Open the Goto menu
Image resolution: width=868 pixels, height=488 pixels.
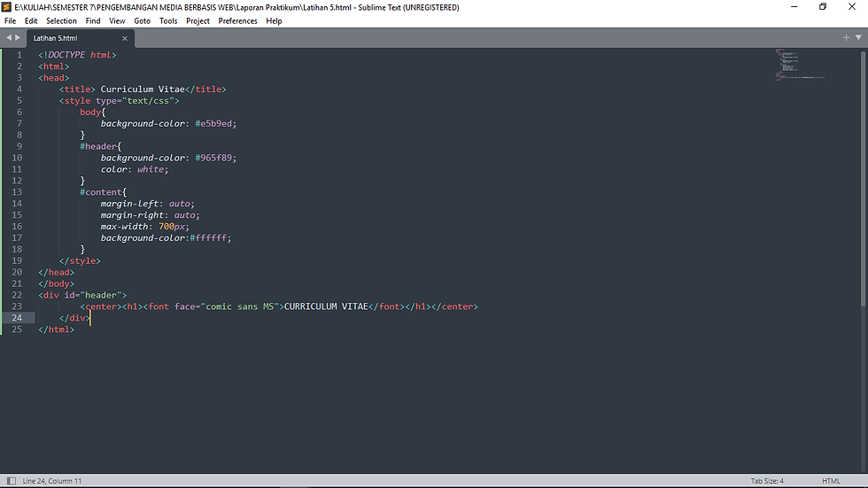tap(143, 21)
